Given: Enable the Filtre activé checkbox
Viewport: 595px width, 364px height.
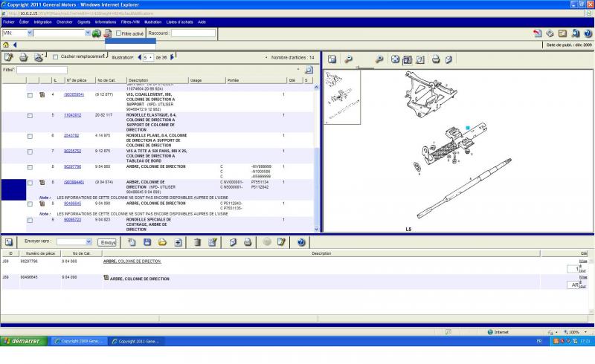Looking at the screenshot, I should (x=119, y=33).
